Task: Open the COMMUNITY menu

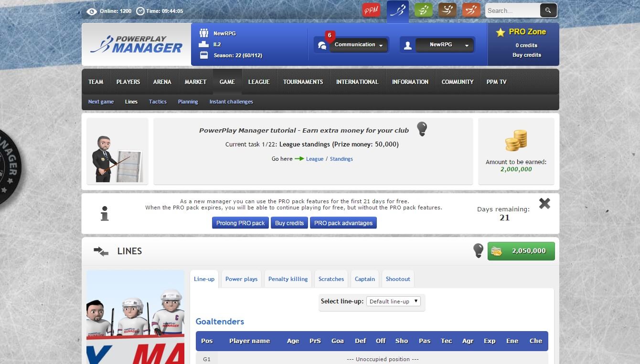Action: (458, 82)
